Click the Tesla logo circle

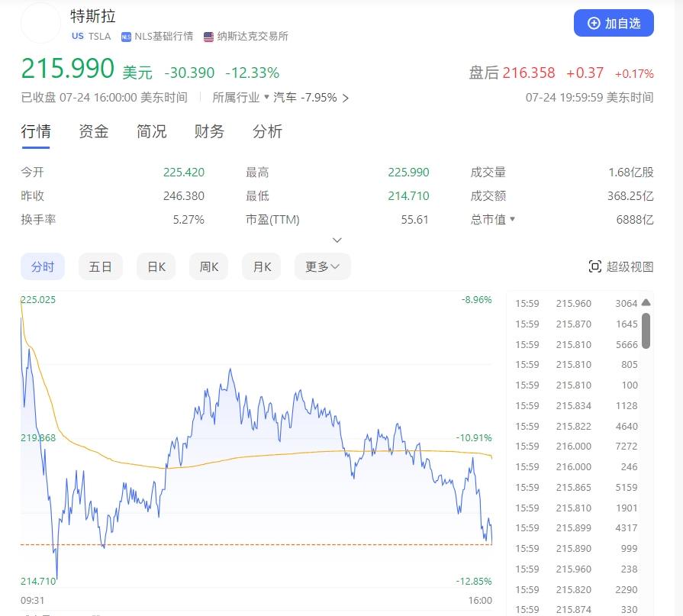tap(41, 23)
